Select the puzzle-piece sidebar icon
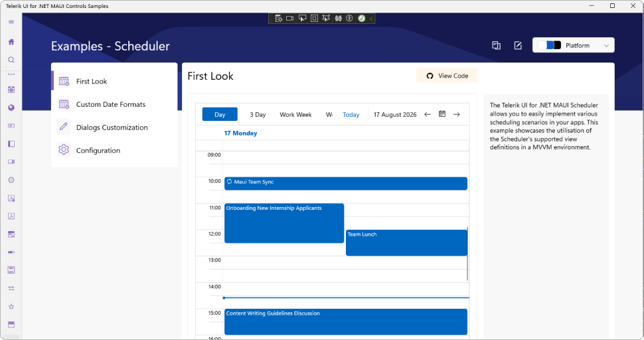The height and width of the screenshot is (340, 644). tap(11, 180)
